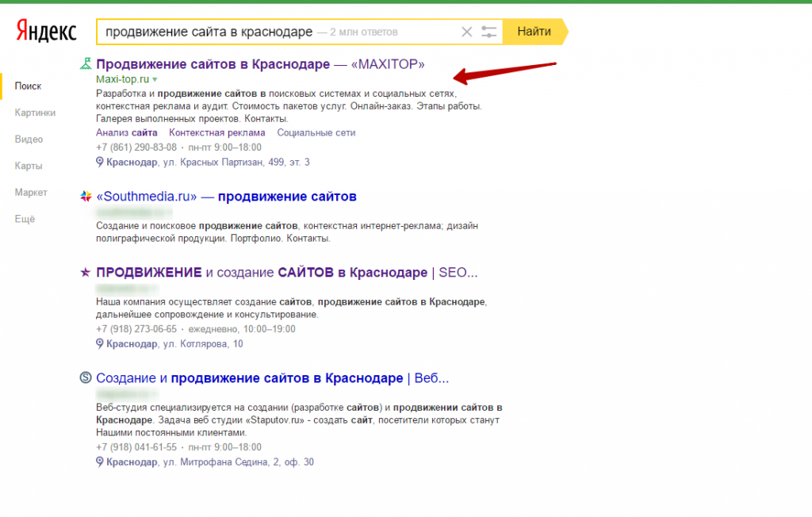Viewport: 812px width, 517px height.
Task: Click the Найти search button
Action: 534,32
